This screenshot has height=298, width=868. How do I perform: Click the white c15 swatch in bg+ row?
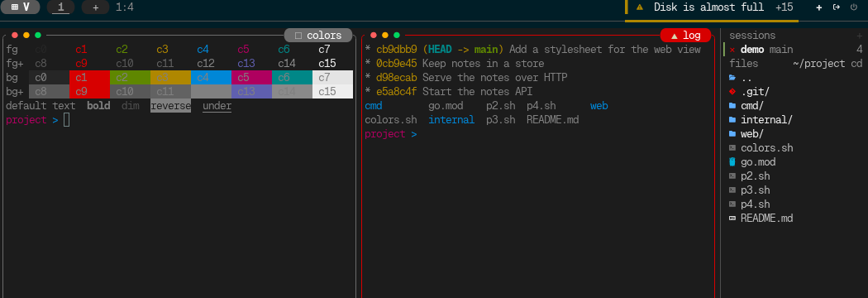coord(332,92)
